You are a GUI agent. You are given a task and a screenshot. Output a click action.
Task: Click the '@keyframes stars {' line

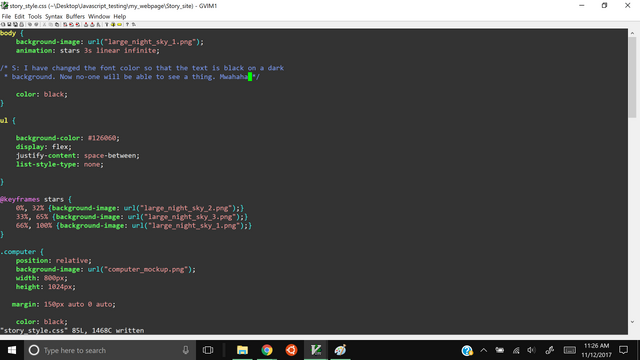[36, 199]
